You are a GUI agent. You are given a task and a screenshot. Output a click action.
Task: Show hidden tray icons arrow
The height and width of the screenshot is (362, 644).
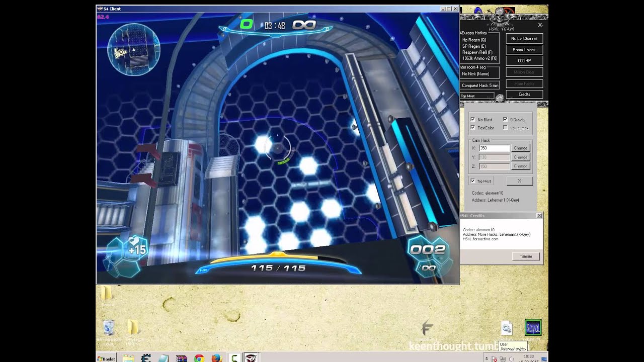(487, 359)
